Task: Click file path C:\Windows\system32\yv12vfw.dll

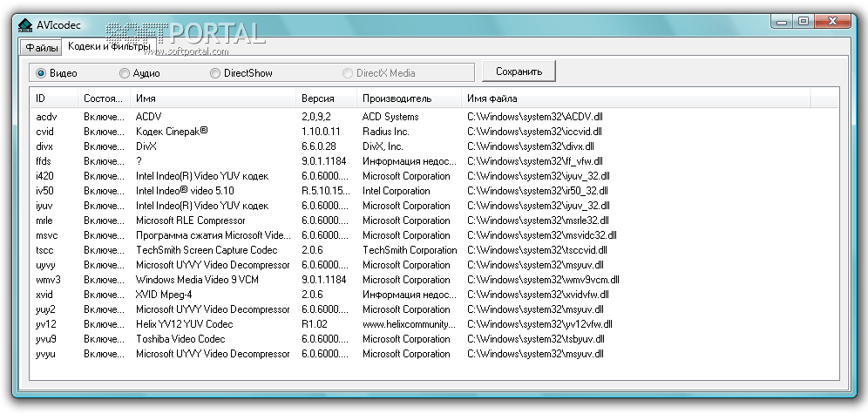Action: (539, 324)
